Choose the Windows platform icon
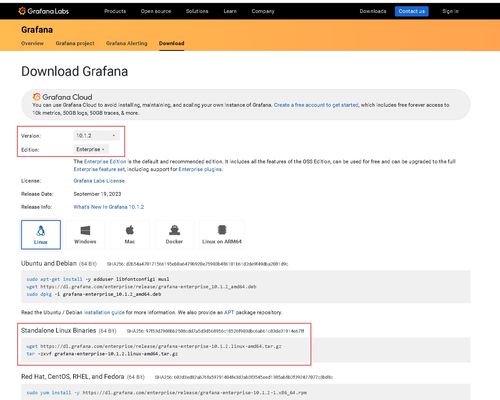The width and height of the screenshot is (500, 400). (85, 235)
